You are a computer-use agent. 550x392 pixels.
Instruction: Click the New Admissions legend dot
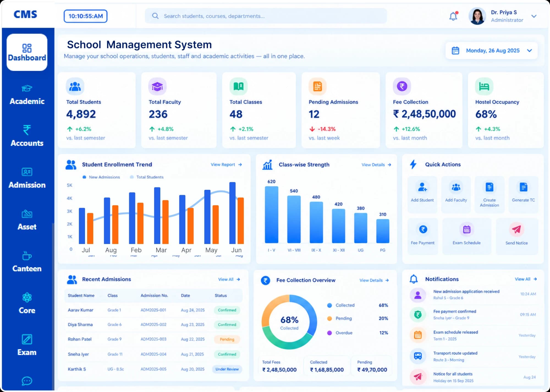click(84, 177)
